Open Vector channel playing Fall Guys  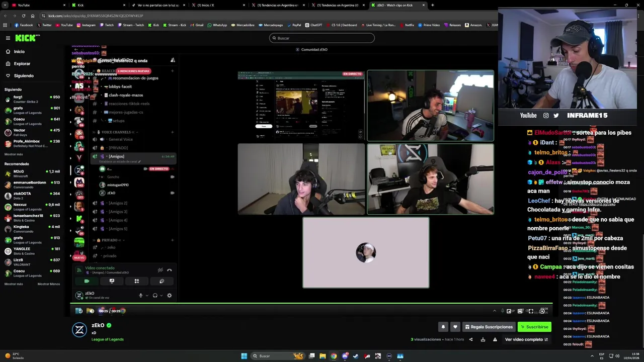32,132
